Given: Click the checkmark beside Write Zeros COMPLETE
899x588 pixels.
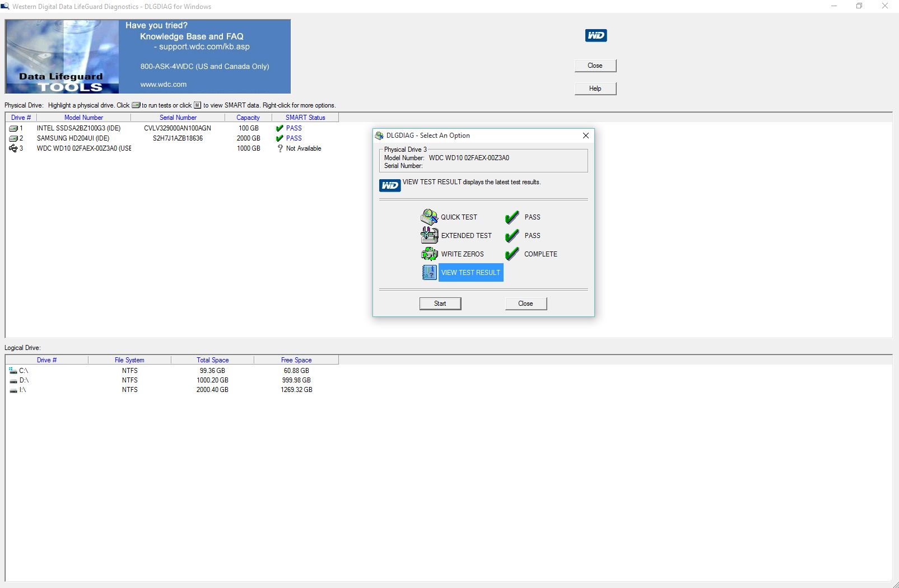Looking at the screenshot, I should tap(512, 254).
